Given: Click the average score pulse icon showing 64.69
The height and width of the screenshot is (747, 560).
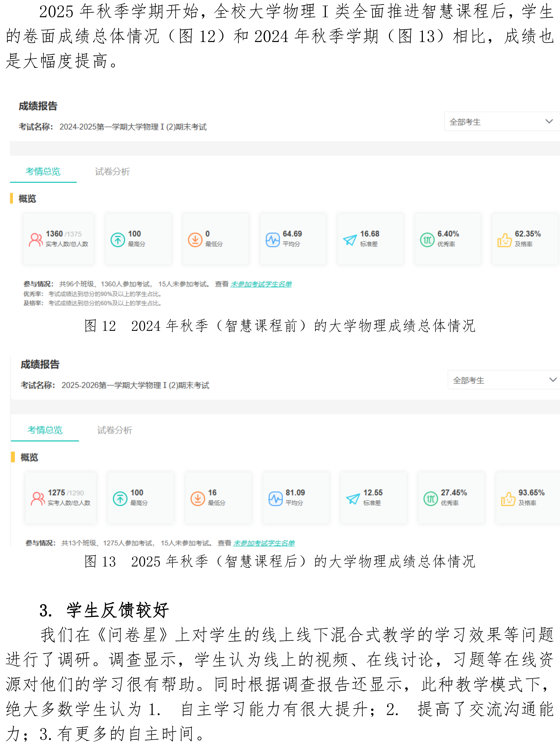Looking at the screenshot, I should 272,240.
